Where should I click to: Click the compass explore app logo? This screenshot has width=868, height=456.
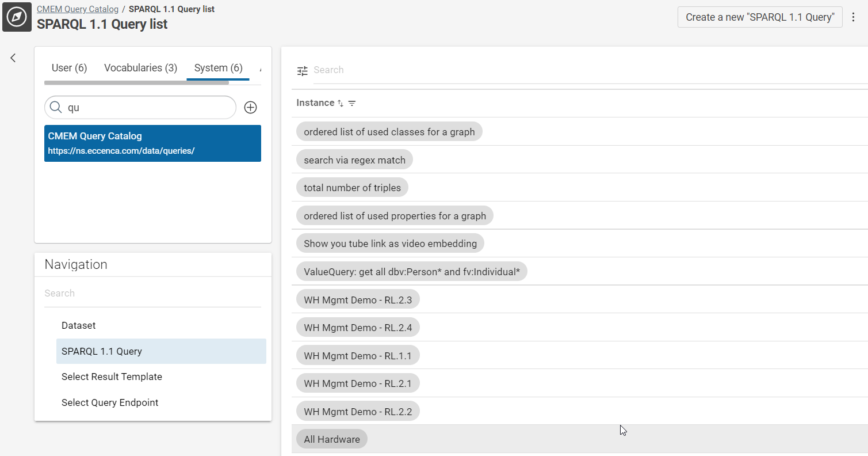[x=17, y=17]
